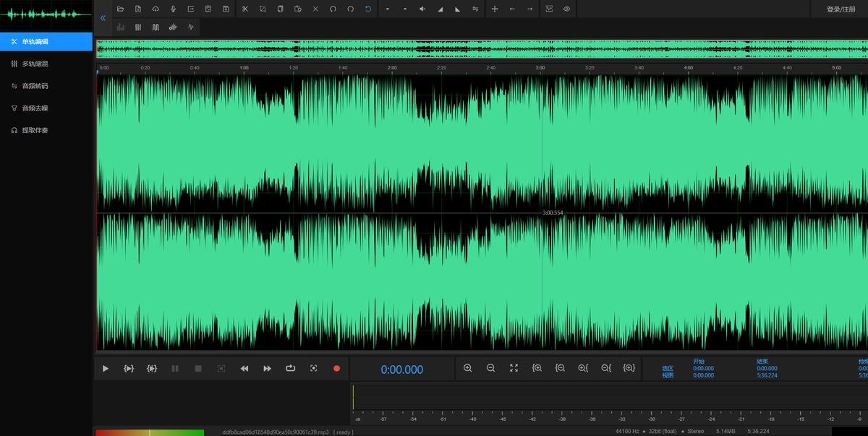Open file using the folder icon
The image size is (868, 436).
point(120,9)
